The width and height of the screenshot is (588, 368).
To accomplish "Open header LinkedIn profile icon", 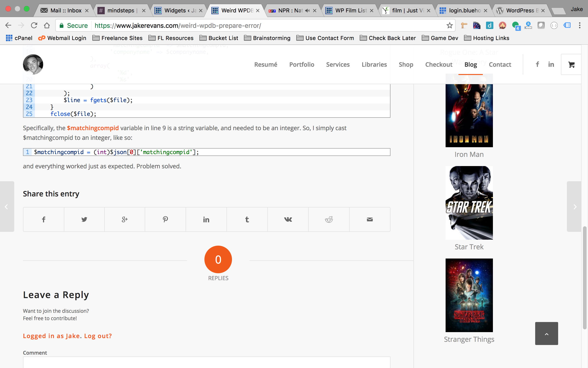I will coord(551,64).
